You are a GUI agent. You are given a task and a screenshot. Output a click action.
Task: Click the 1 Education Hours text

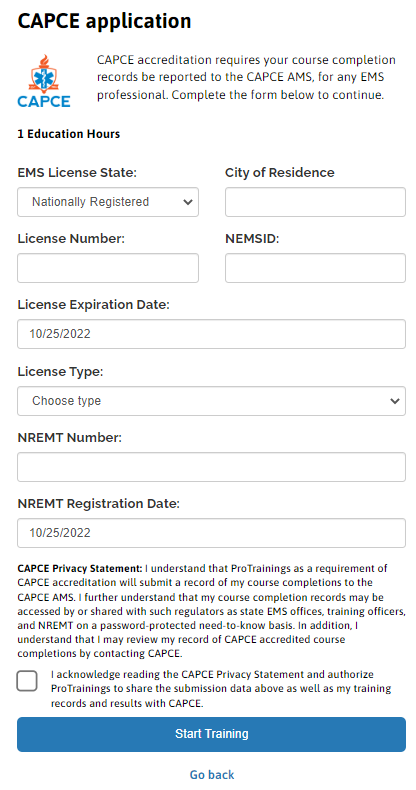68,134
